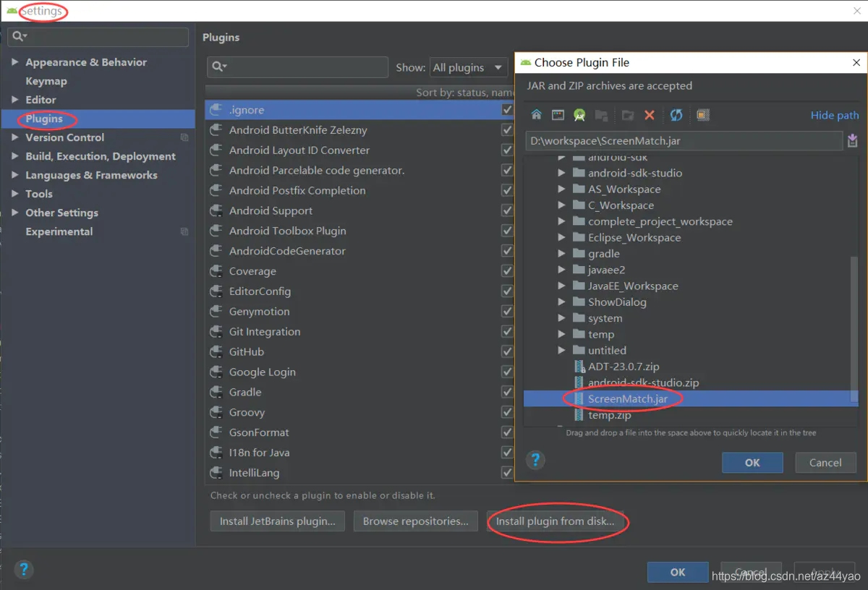Click the settings search field top-left
Image resolution: width=868 pixels, height=590 pixels.
coord(99,37)
